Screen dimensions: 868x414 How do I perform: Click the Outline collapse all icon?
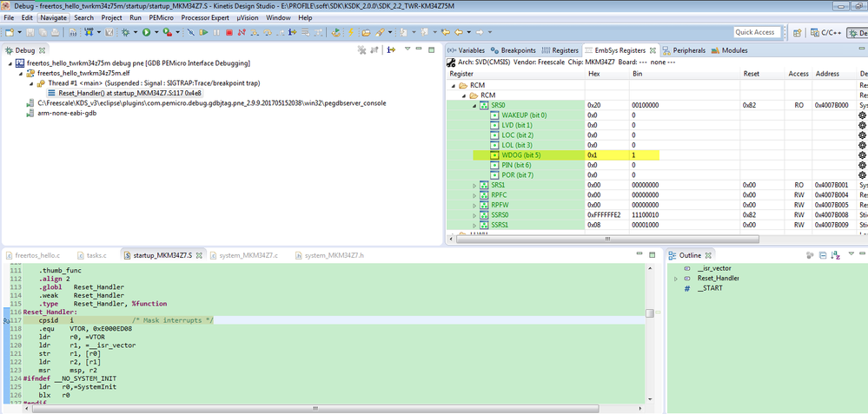pyautogui.click(x=823, y=255)
